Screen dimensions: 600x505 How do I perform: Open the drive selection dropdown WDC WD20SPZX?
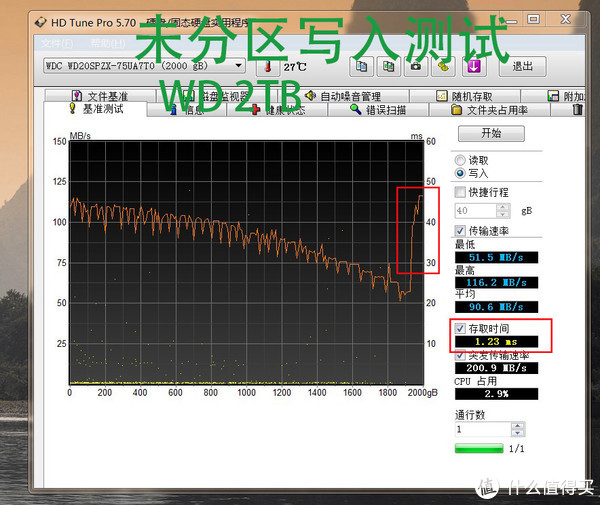click(144, 66)
